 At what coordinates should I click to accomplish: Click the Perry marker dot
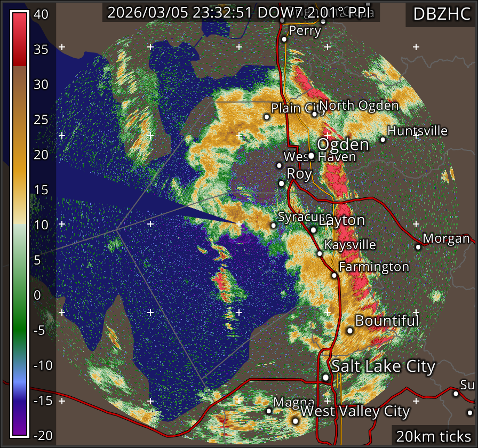click(284, 38)
